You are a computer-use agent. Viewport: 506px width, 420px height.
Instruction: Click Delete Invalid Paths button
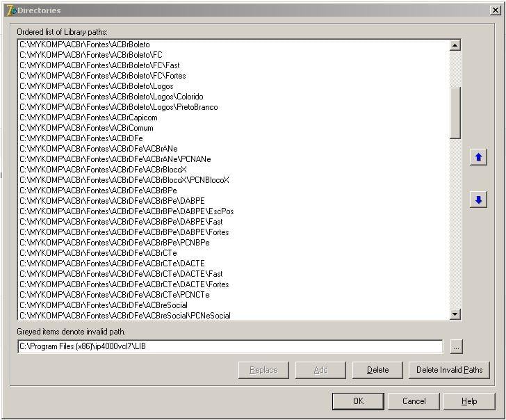pos(449,370)
